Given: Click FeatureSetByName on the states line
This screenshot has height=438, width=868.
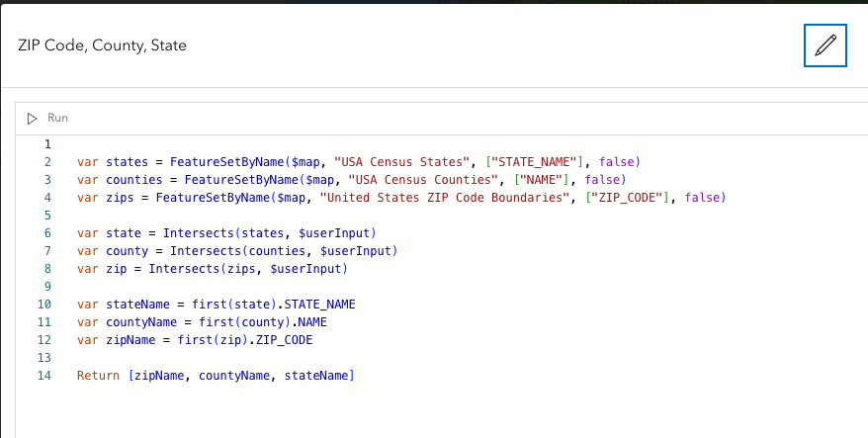Looking at the screenshot, I should click(x=227, y=162).
